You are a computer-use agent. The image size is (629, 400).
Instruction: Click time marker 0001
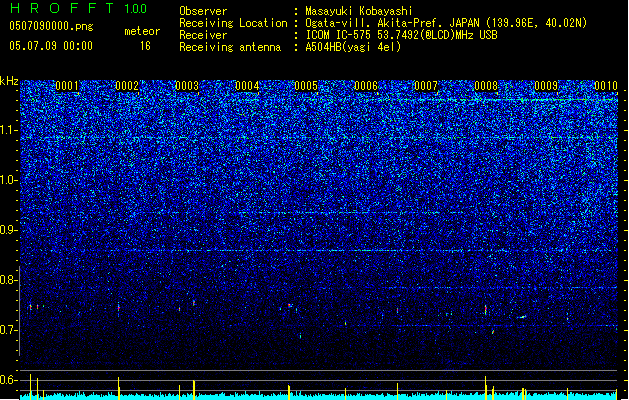pos(67,86)
